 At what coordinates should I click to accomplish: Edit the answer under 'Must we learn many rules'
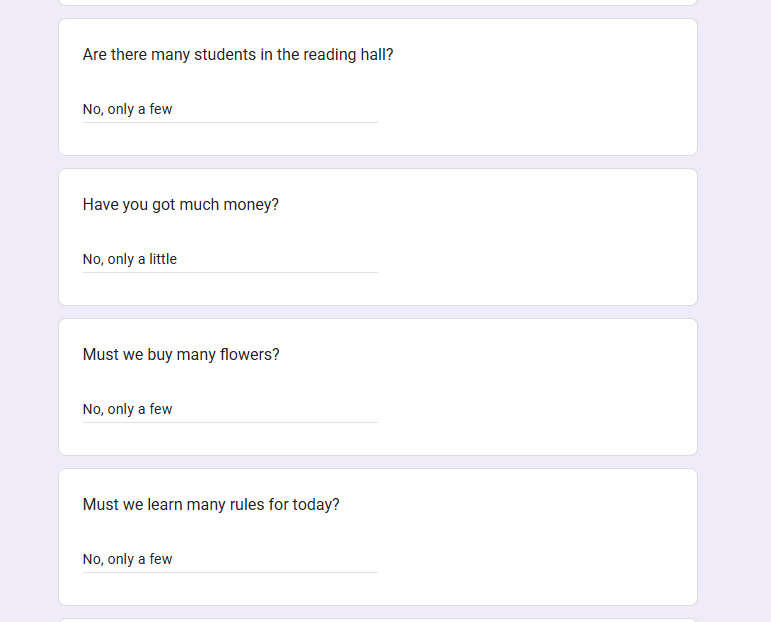point(230,559)
